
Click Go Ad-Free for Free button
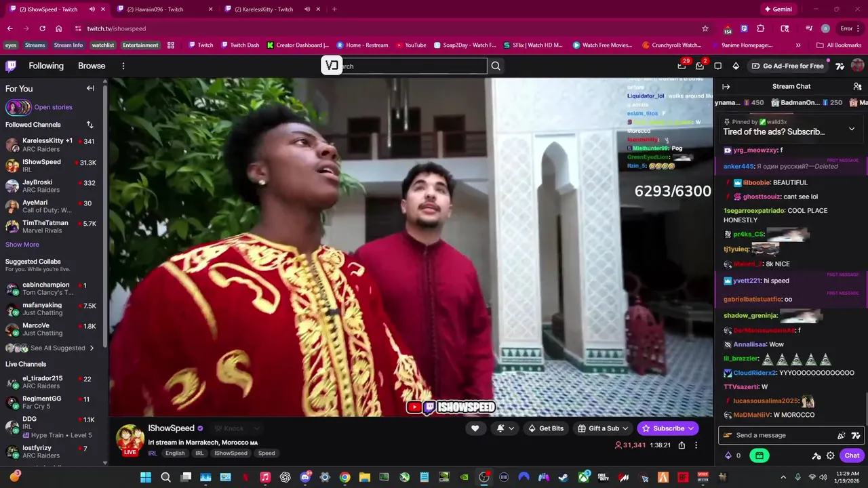pyautogui.click(x=787, y=66)
